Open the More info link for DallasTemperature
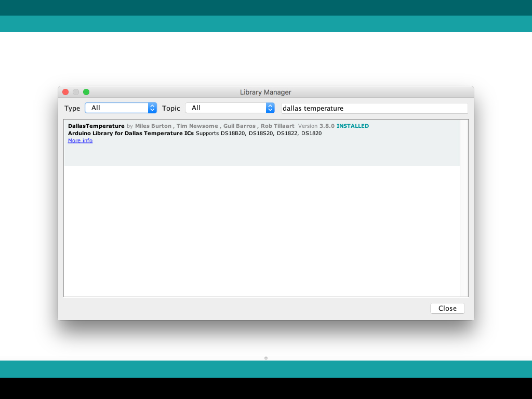 point(80,140)
